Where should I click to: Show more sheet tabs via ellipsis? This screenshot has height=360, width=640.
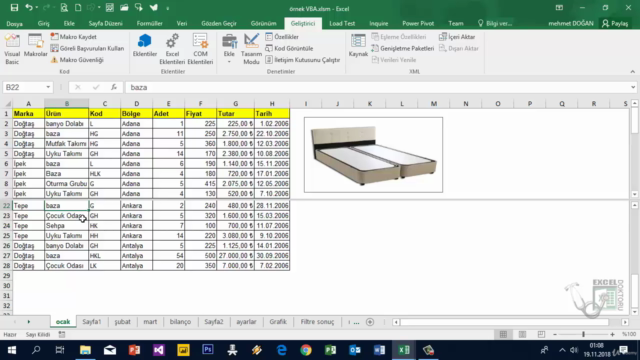[x=356, y=322]
